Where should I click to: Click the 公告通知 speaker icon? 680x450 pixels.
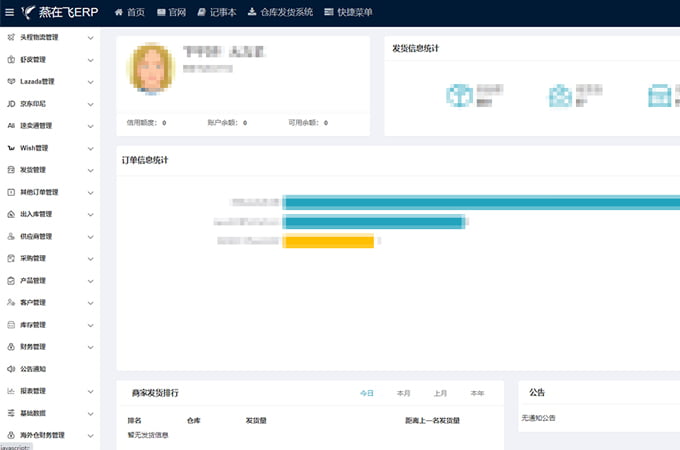(x=11, y=369)
